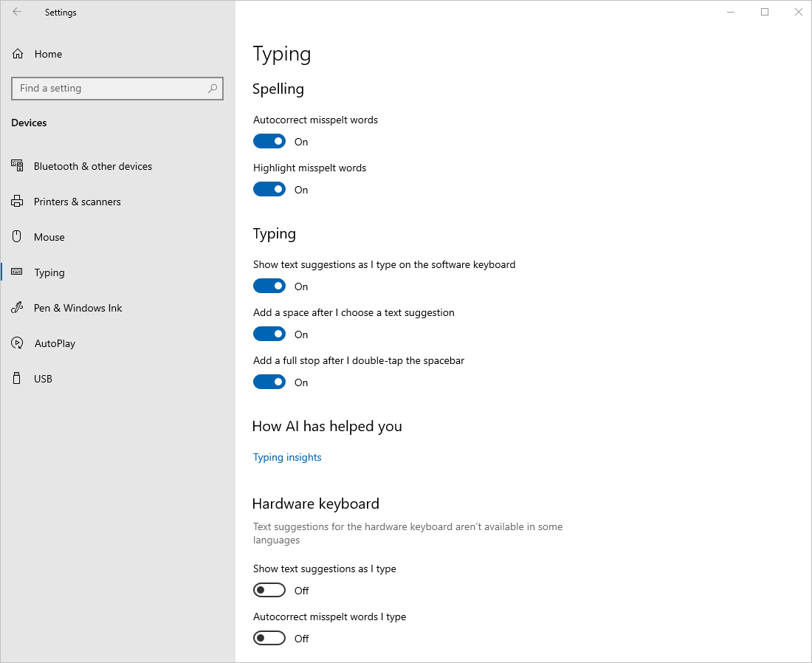This screenshot has width=812, height=663.
Task: Click the USB drive icon
Action: [16, 378]
